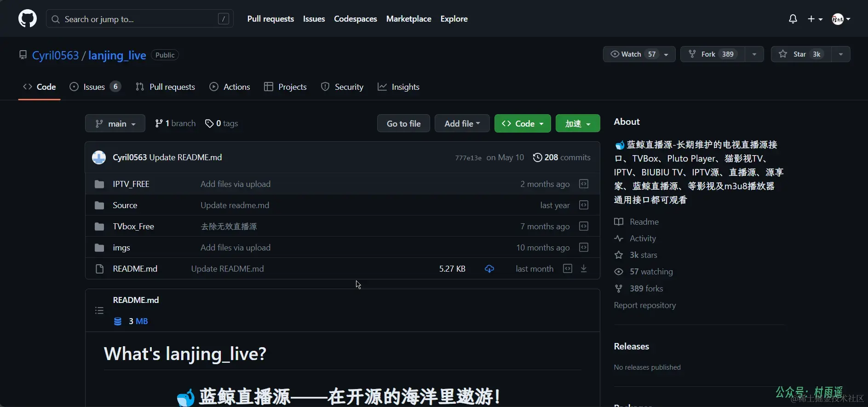Viewport: 868px width, 407px height.
Task: Click the code icon on IPTV_FREE row
Action: click(x=584, y=184)
